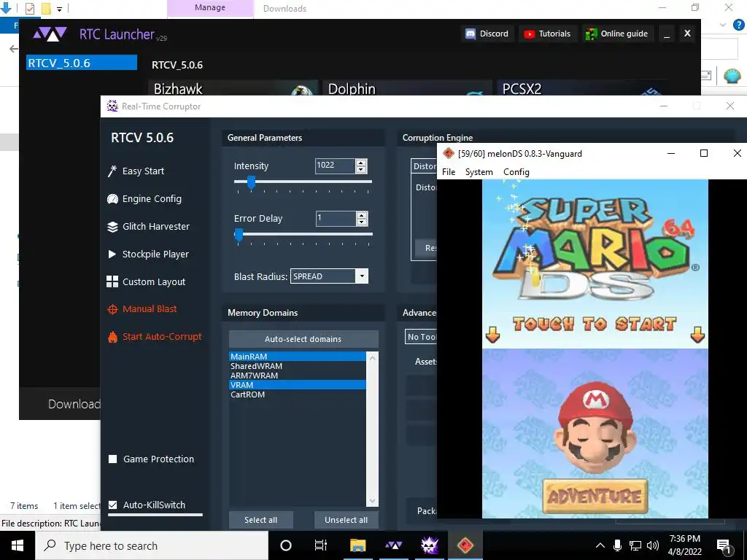Open File Explorer from taskbar
The height and width of the screenshot is (560, 747).
click(357, 545)
